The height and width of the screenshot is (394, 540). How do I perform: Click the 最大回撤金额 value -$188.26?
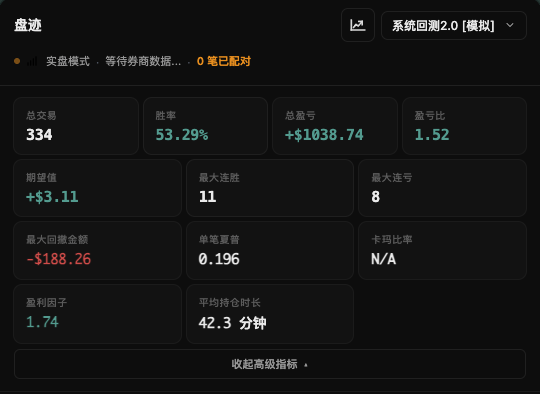tap(59, 259)
